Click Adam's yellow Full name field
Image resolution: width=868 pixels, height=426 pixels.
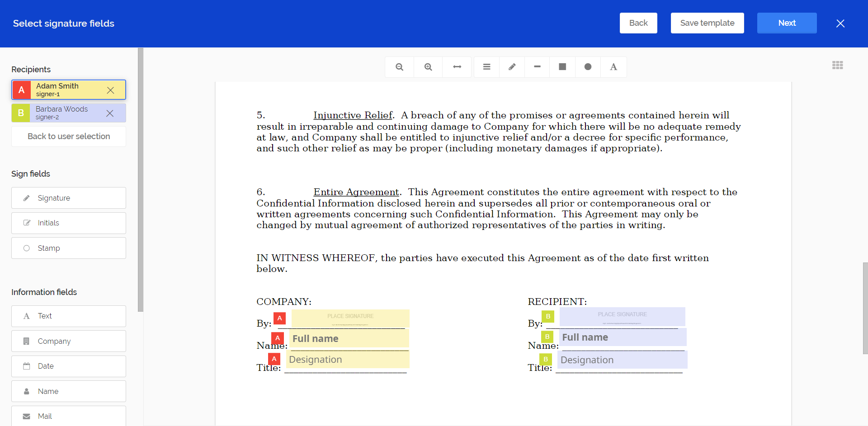click(x=349, y=338)
